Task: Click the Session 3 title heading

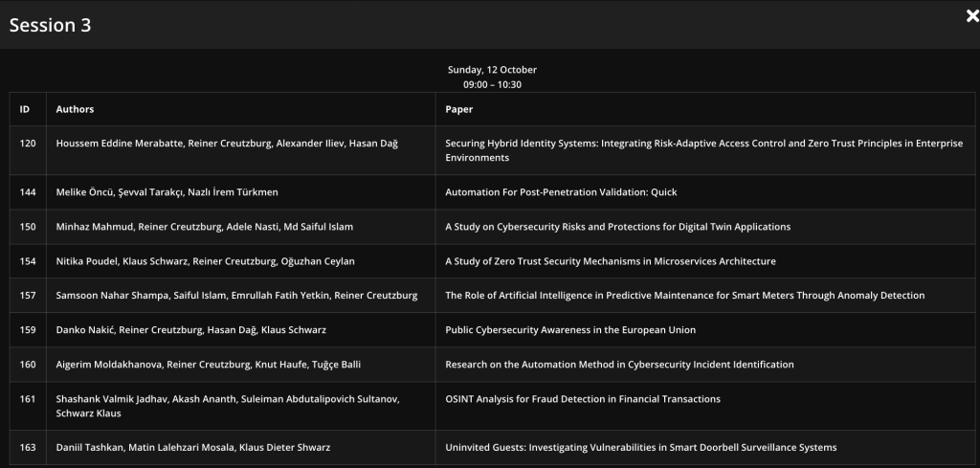Action: pyautogui.click(x=51, y=26)
